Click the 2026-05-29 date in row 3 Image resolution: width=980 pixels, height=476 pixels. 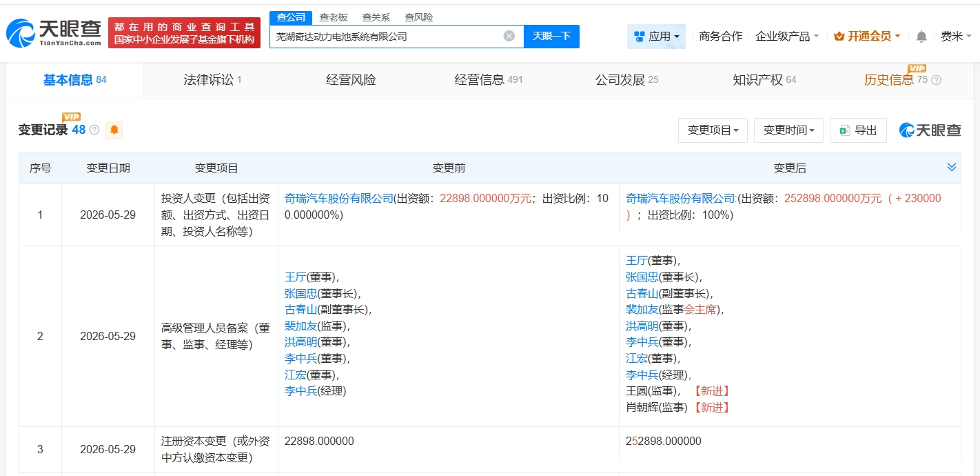(108, 449)
